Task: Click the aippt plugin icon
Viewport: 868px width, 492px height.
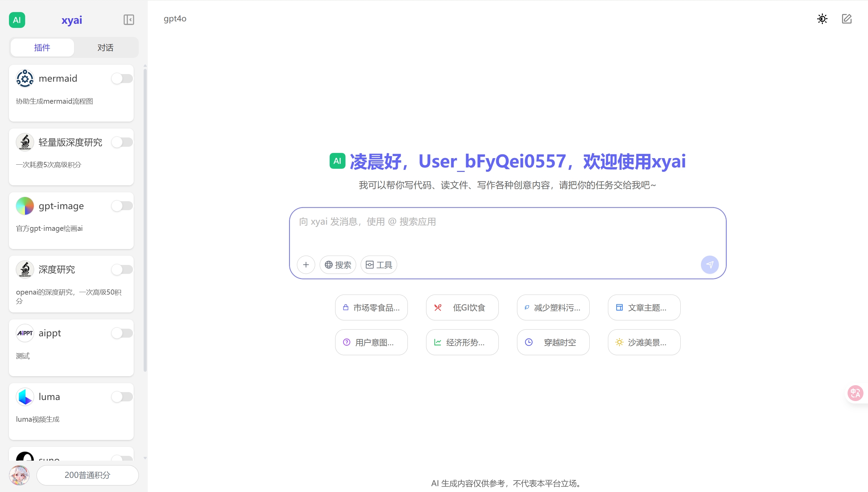Action: click(24, 333)
